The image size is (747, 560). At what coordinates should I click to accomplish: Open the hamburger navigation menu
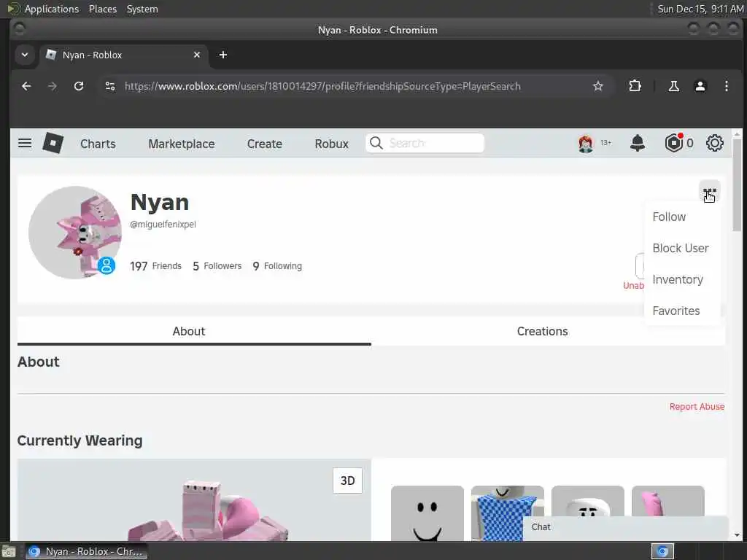pos(25,143)
